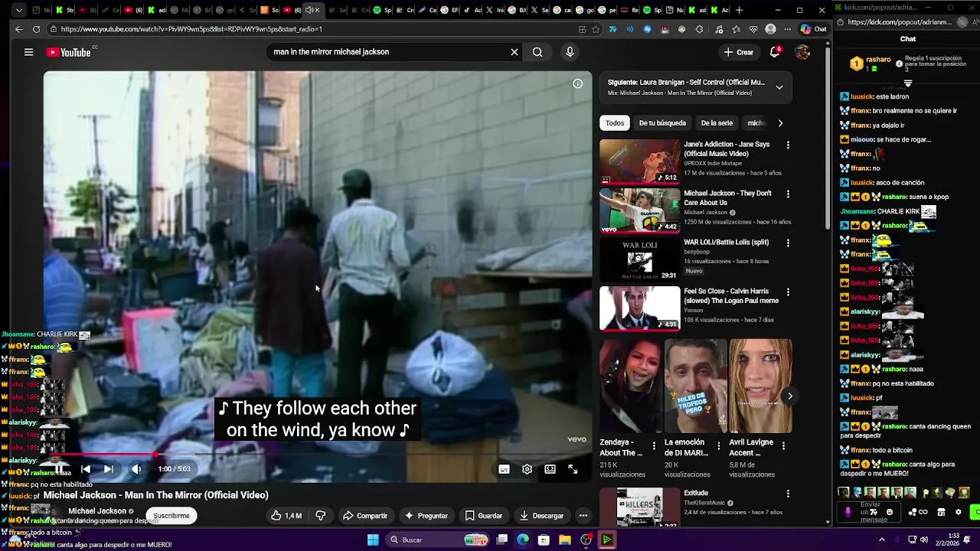Open options for Jane's Addiction video

(x=788, y=145)
